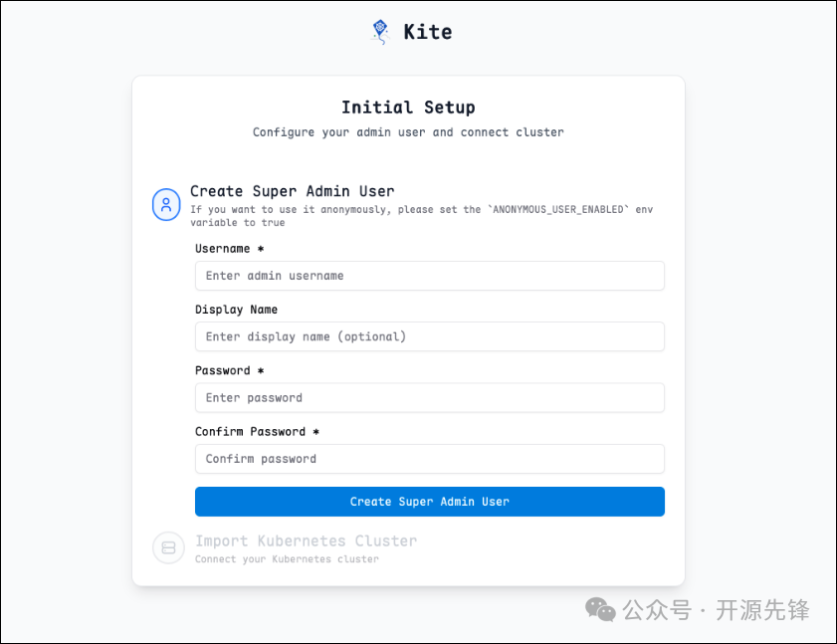The image size is (837, 644).
Task: Click the Username input field
Action: click(x=429, y=276)
